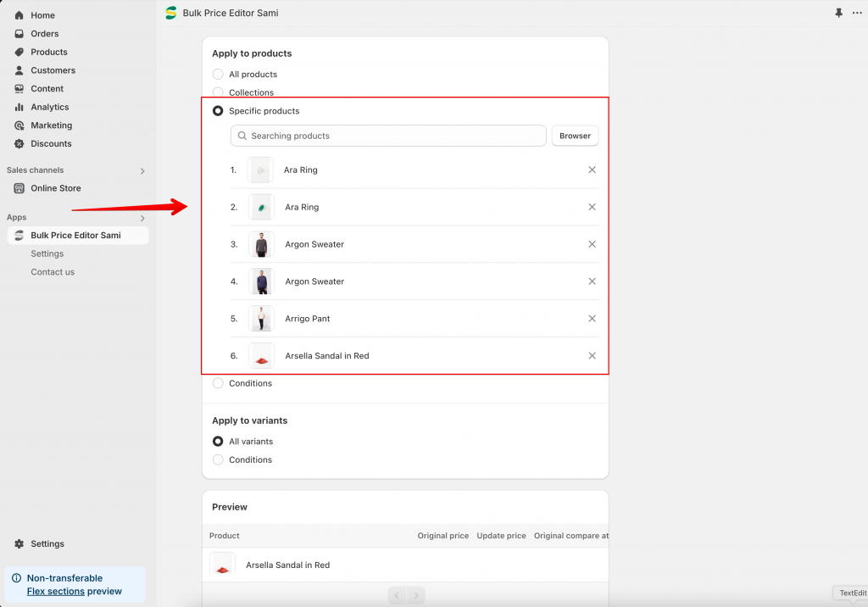Go to previous preview page arrow
Screen dimensions: 868x607
click(x=397, y=595)
